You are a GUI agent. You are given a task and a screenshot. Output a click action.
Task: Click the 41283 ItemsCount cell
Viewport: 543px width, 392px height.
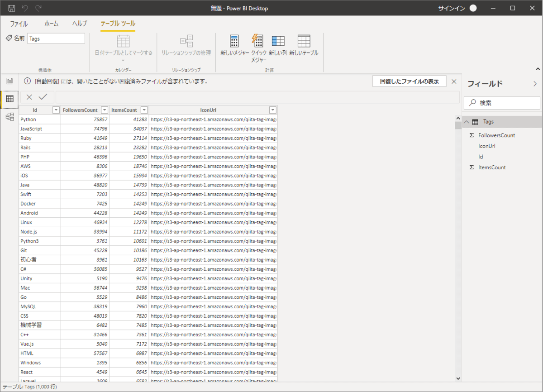click(129, 120)
